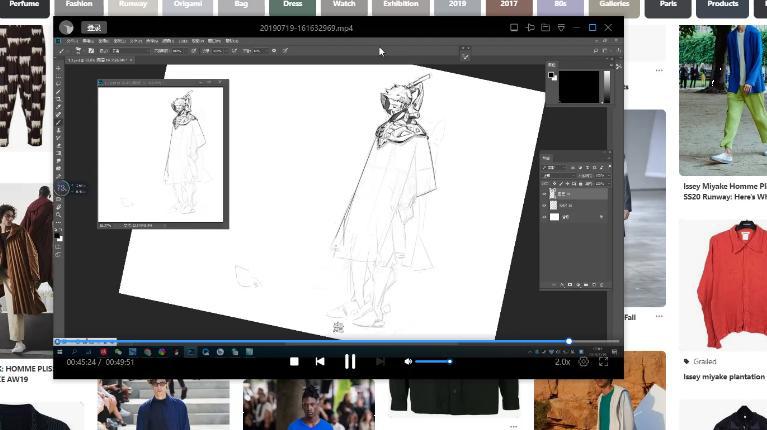
Task: Click the delete layer trash icon
Action: point(602,285)
